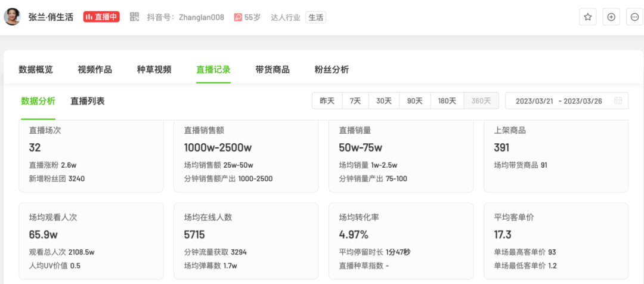Viewport: 644px width, 284px height.
Task: Go to the 带货商品 tab
Action: [273, 70]
